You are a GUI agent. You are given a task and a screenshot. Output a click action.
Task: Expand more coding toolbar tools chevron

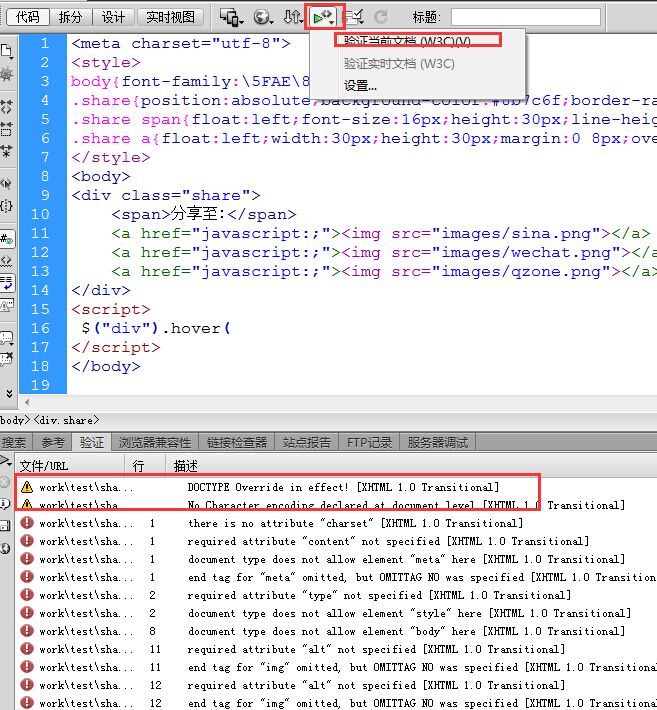point(9,393)
